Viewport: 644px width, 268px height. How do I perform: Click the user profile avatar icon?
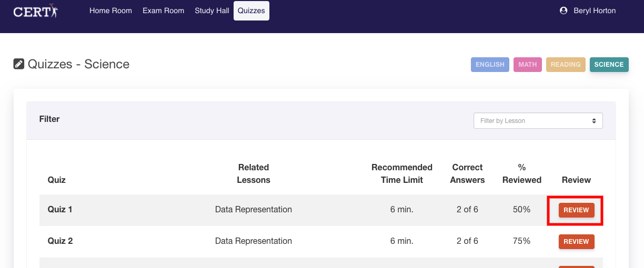tap(564, 11)
